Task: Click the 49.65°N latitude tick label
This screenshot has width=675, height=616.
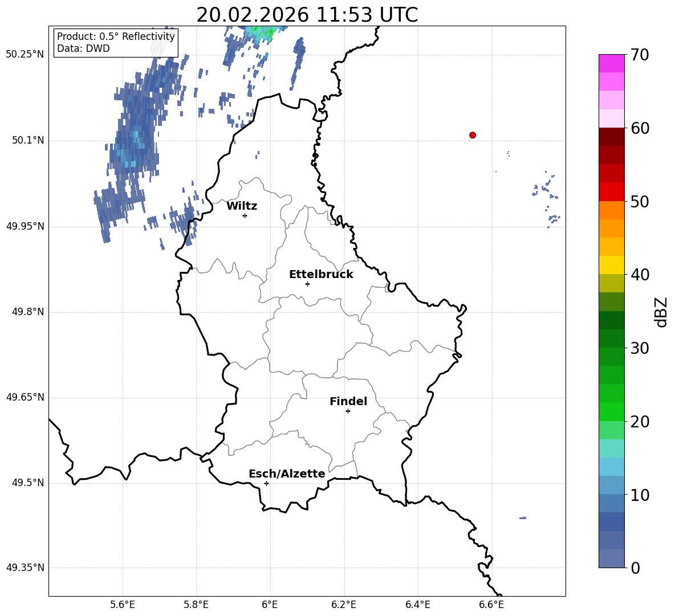Action: [25, 397]
